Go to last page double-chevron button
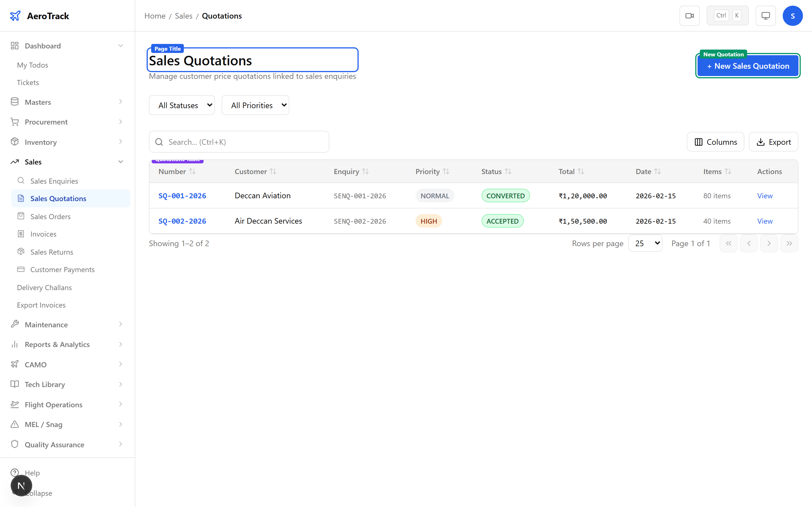 coord(789,243)
